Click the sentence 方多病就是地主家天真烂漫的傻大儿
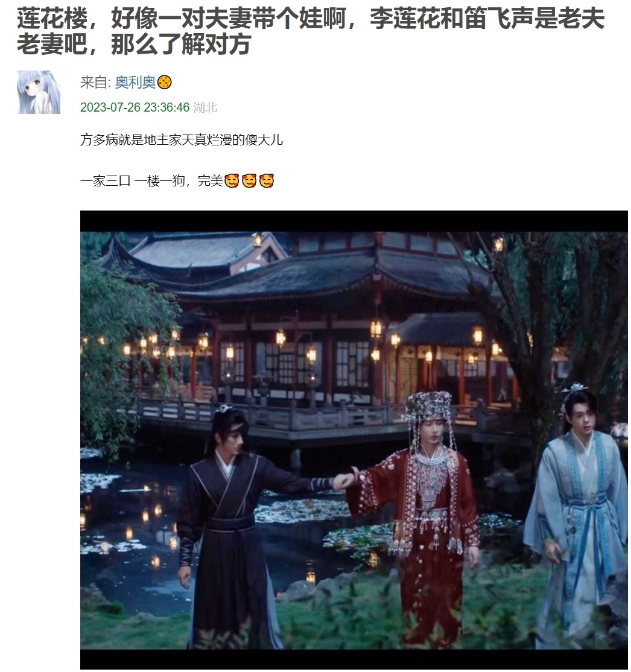Image resolution: width=631 pixels, height=672 pixels. point(182,140)
